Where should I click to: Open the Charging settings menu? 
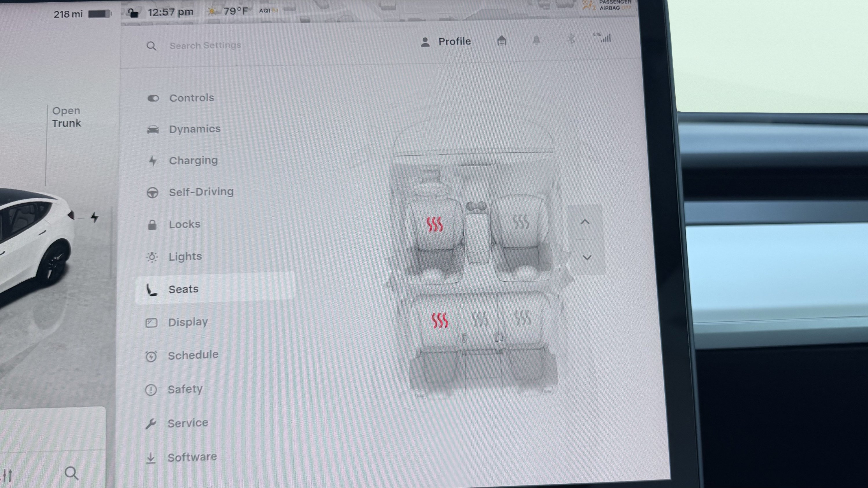pos(183,161)
